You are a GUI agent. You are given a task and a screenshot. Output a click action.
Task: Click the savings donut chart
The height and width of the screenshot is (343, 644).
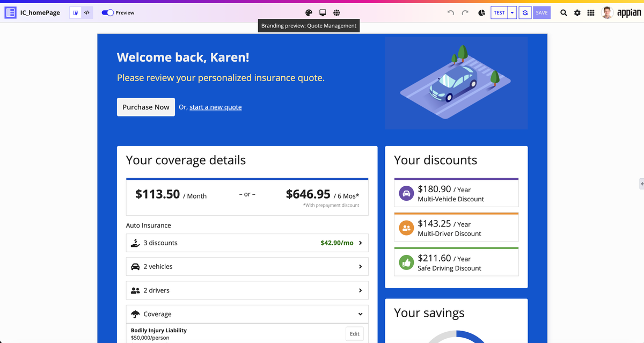[456, 337]
